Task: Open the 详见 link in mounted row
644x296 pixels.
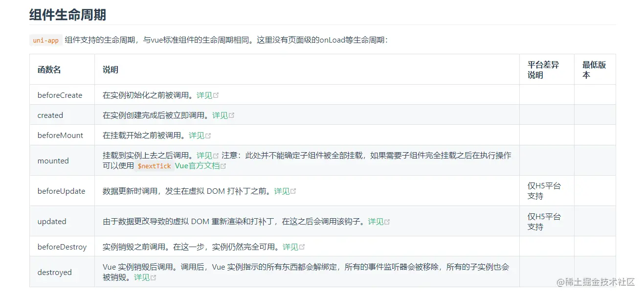Action: tap(204, 155)
